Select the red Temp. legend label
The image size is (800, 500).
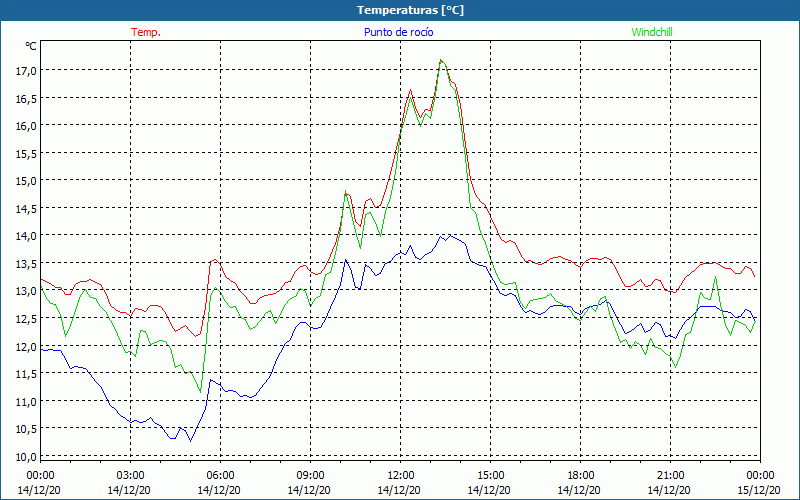click(146, 32)
